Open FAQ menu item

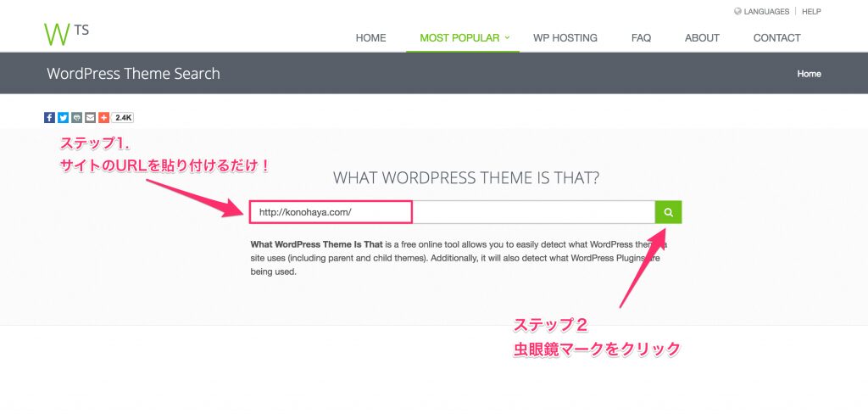(x=641, y=37)
